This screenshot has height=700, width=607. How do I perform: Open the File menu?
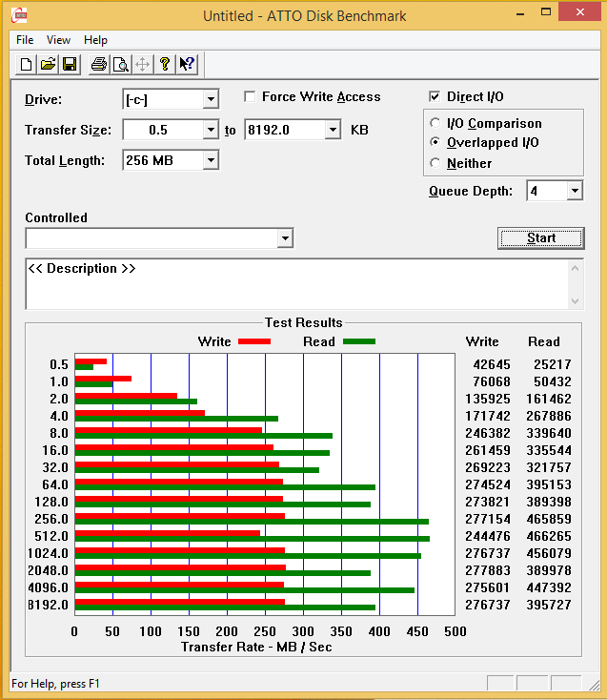25,40
